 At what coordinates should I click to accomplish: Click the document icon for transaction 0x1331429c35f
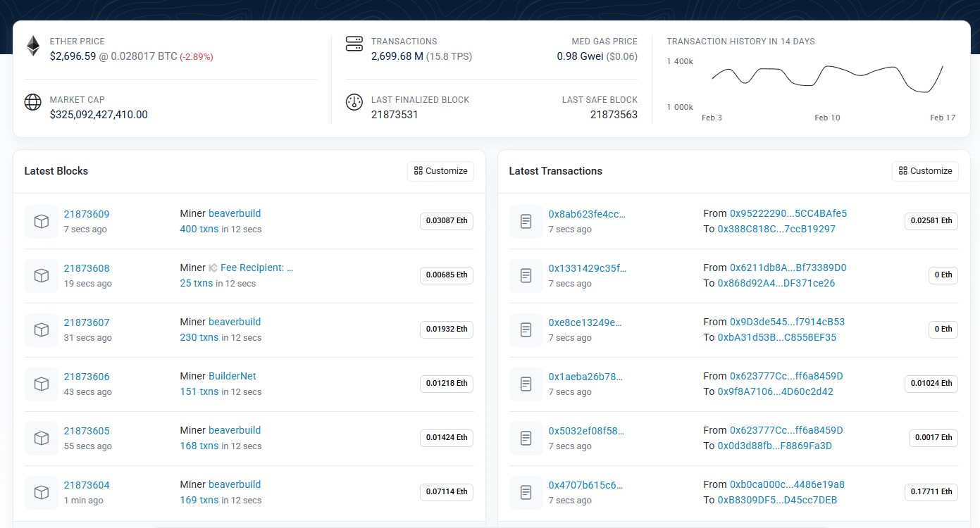pos(526,276)
